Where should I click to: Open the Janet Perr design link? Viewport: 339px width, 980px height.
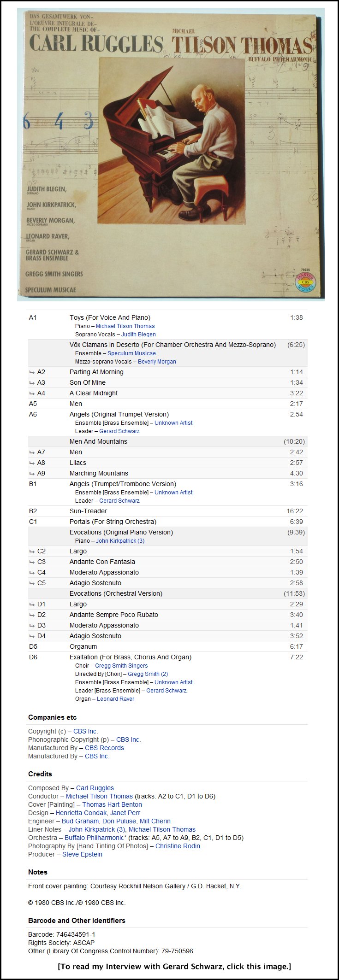pyautogui.click(x=125, y=813)
